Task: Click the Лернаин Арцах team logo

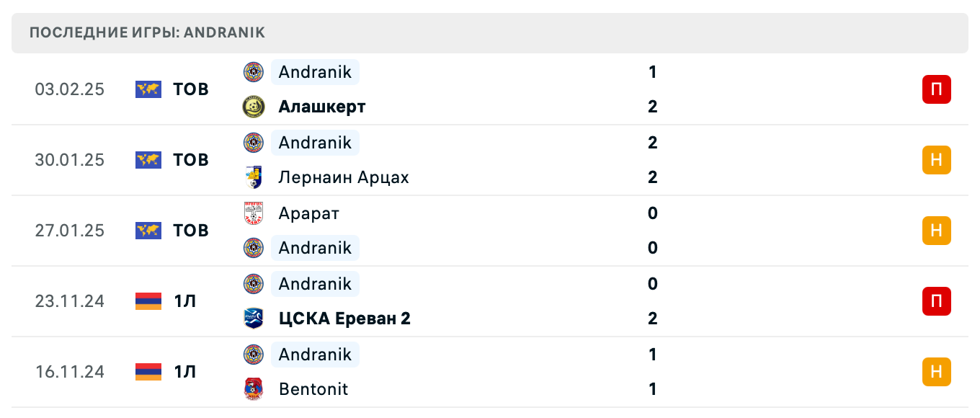Action: pyautogui.click(x=254, y=177)
